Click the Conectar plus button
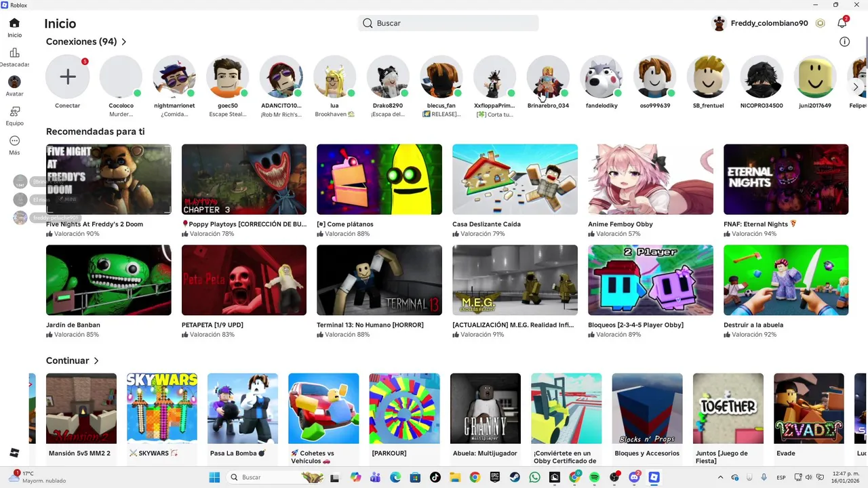Image resolution: width=868 pixels, height=488 pixels. [67, 77]
